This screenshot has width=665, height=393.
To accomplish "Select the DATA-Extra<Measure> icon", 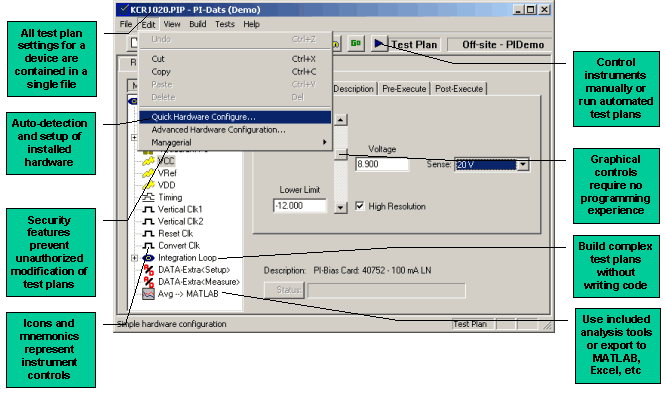I will (x=148, y=282).
